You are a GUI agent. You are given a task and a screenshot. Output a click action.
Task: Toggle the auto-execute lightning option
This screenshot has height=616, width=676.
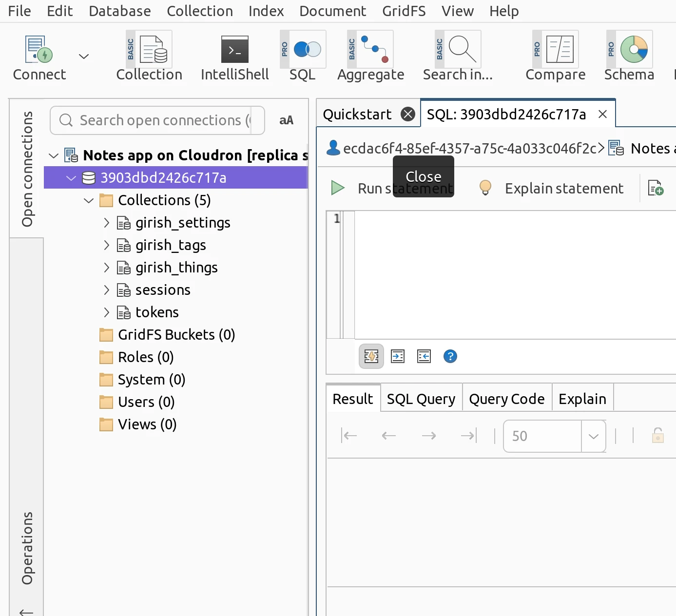[371, 356]
